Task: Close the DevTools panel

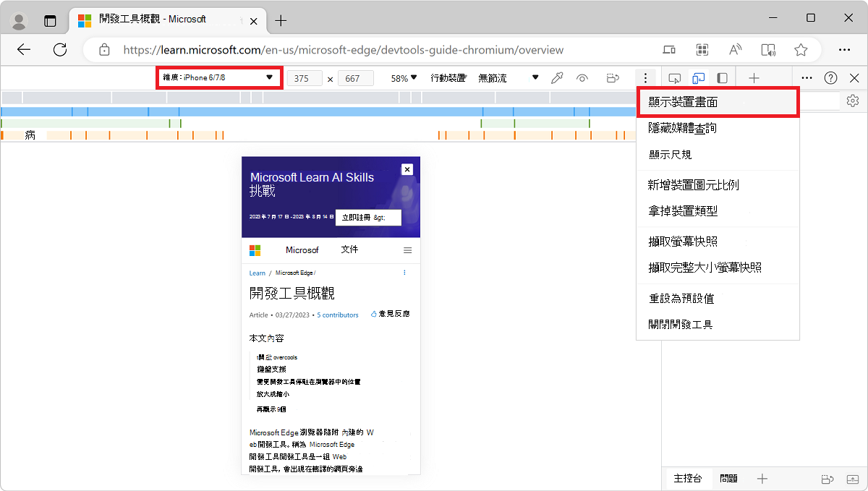Action: [854, 78]
